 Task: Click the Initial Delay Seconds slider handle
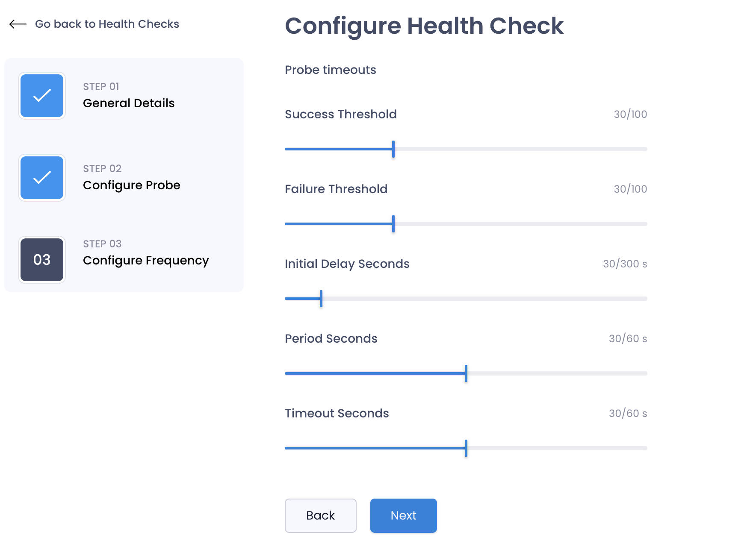click(x=321, y=299)
